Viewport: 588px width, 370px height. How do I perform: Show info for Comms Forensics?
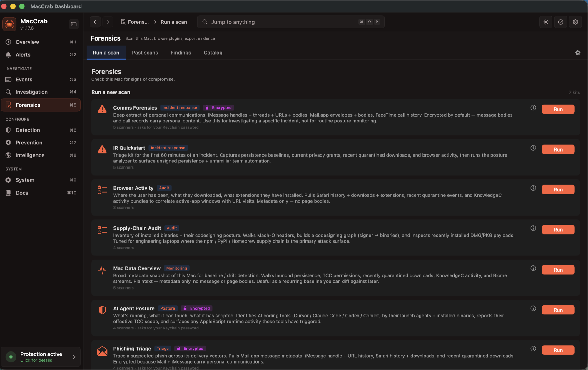533,108
